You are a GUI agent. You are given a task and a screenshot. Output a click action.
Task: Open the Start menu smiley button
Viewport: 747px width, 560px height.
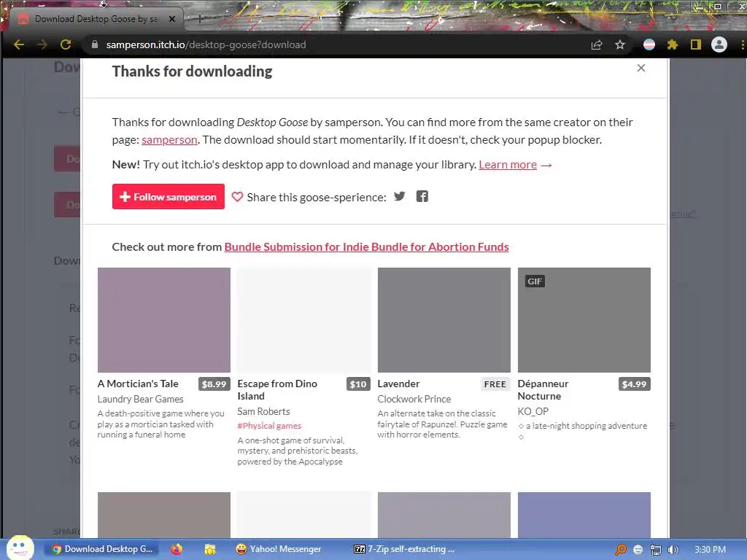[20, 548]
